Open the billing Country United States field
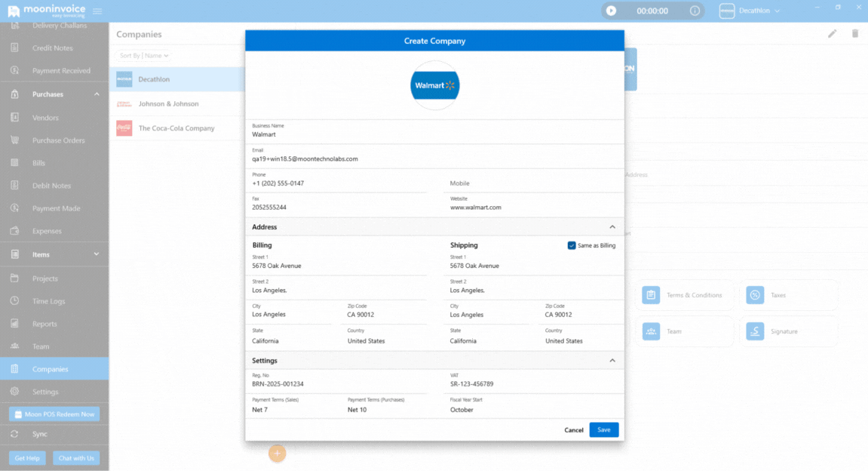The width and height of the screenshot is (868, 471). click(x=387, y=337)
